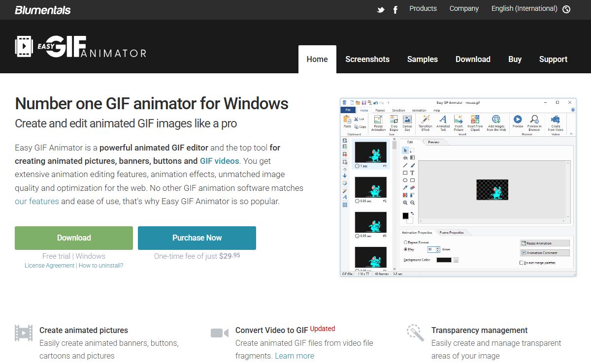The width and height of the screenshot is (591, 364).
Task: Follow the our features link
Action: click(x=37, y=201)
